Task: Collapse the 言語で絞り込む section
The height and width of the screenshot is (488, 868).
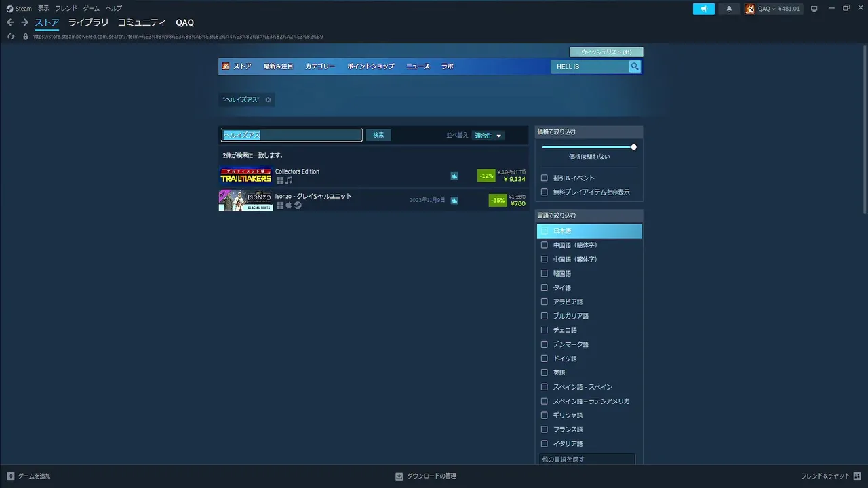Action: (x=589, y=216)
